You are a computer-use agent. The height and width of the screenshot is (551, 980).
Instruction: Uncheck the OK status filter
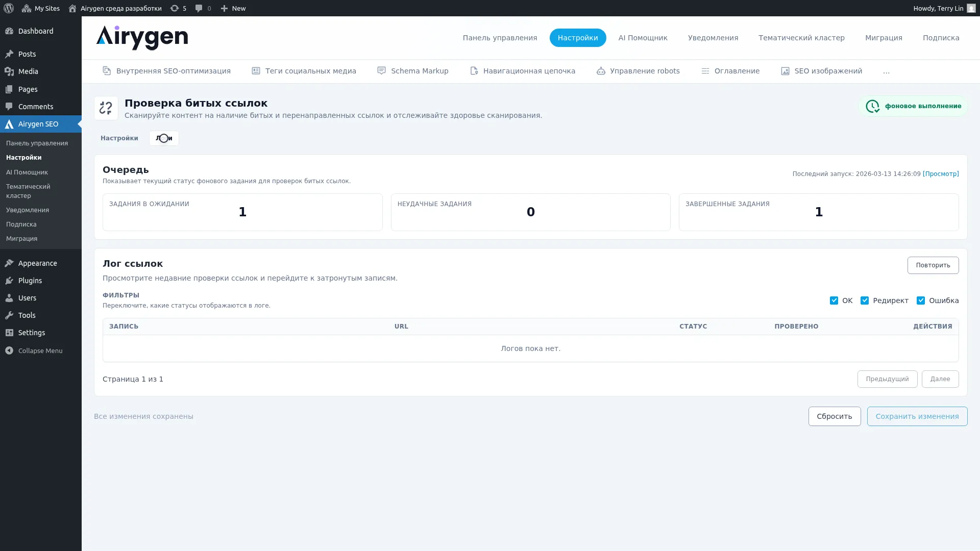(x=834, y=300)
